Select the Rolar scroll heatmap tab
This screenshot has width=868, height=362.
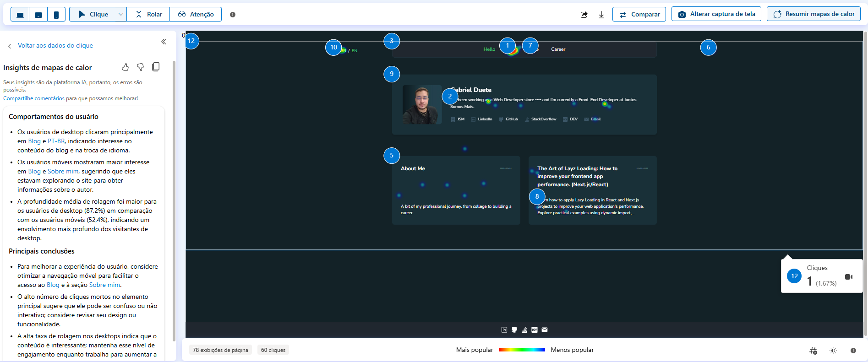point(148,14)
